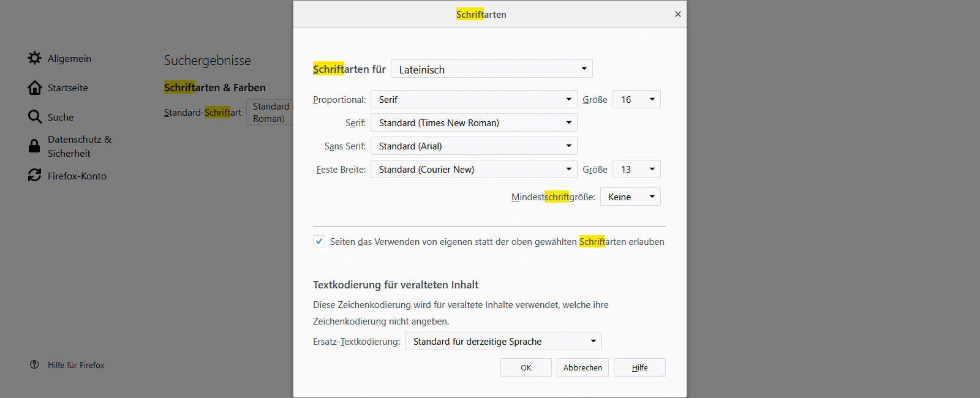Open the proportional Größe 16 dropdown
Image resolution: width=980 pixels, height=398 pixels.
click(x=636, y=100)
